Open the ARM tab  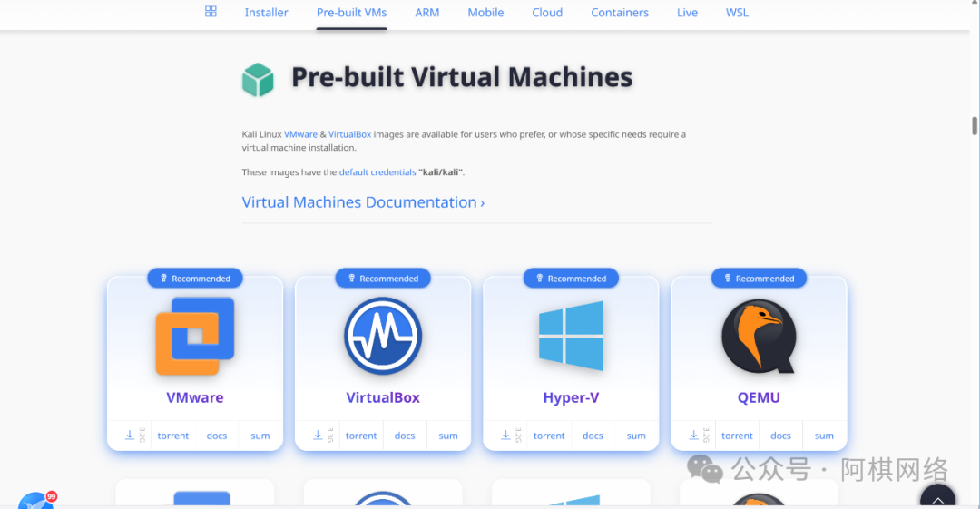426,13
